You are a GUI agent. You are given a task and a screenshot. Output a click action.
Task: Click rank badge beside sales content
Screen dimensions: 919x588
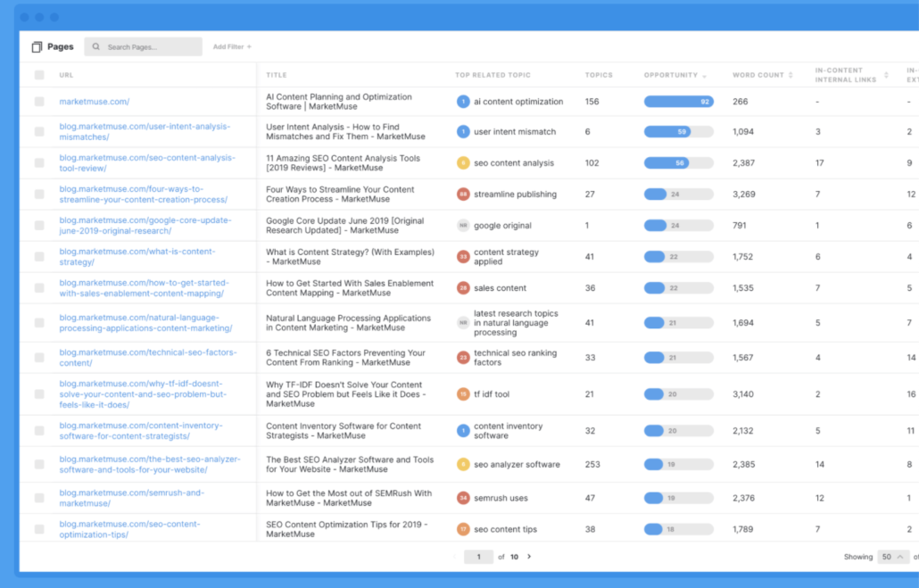pos(463,288)
